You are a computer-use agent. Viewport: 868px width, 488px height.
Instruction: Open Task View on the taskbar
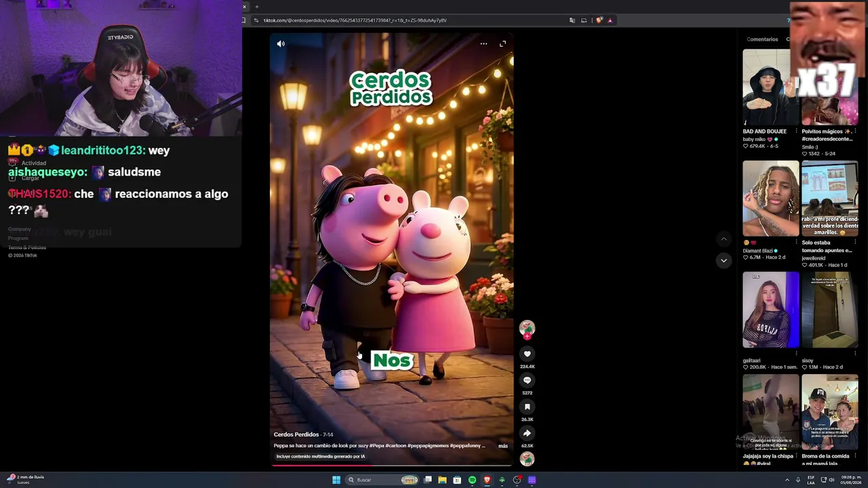428,480
